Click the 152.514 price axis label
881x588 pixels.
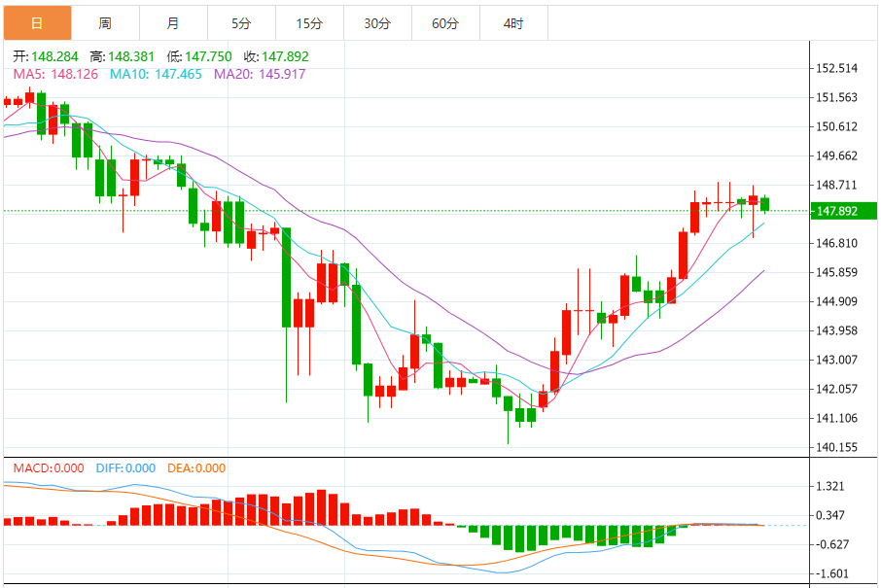click(x=836, y=68)
